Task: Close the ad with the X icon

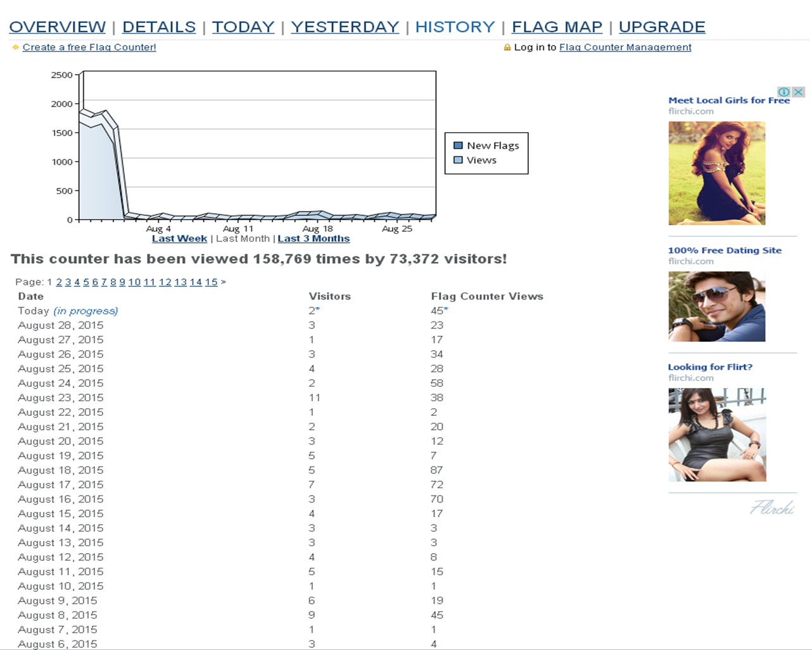Action: pos(798,92)
